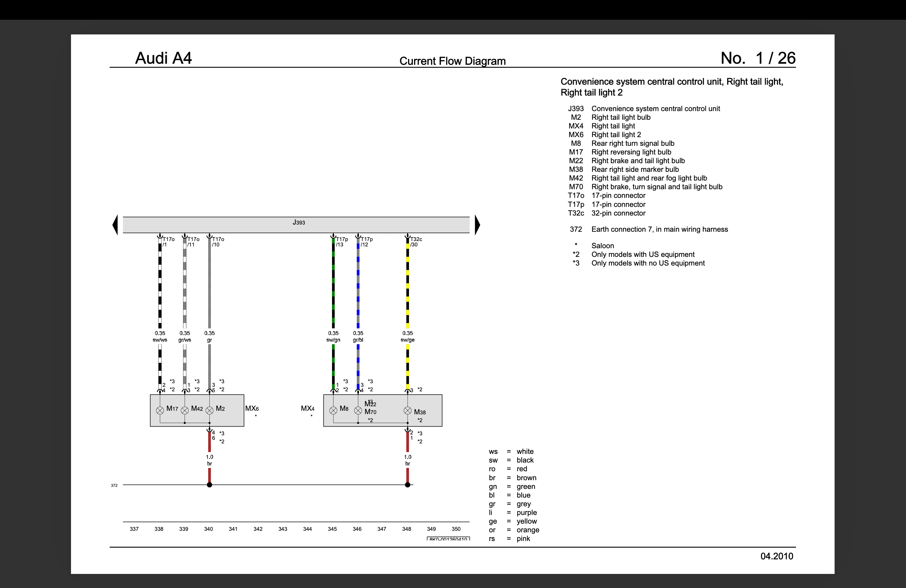Click the left continuation arrow beside J393

pyautogui.click(x=115, y=225)
